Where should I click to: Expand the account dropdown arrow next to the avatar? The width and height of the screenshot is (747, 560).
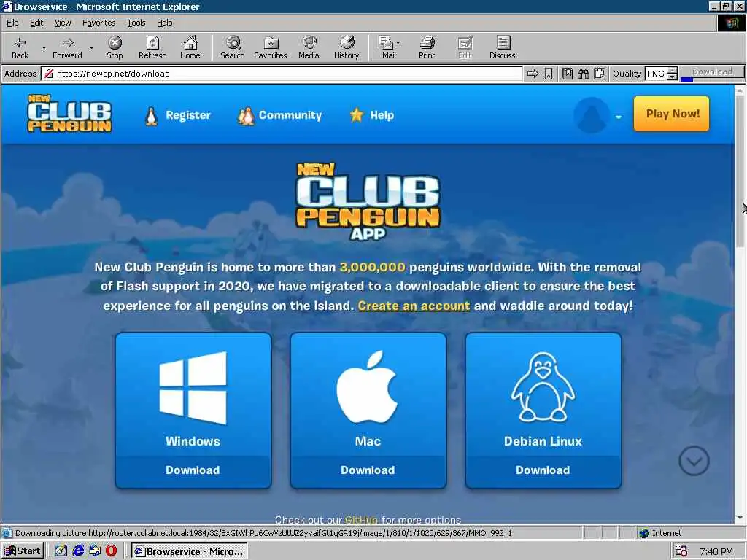[x=619, y=117]
